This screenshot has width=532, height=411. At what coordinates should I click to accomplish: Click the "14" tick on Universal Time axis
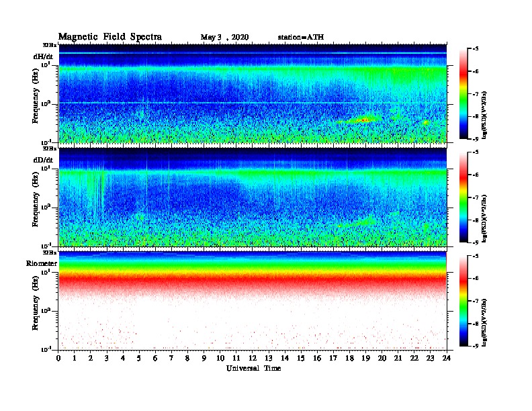click(x=285, y=358)
